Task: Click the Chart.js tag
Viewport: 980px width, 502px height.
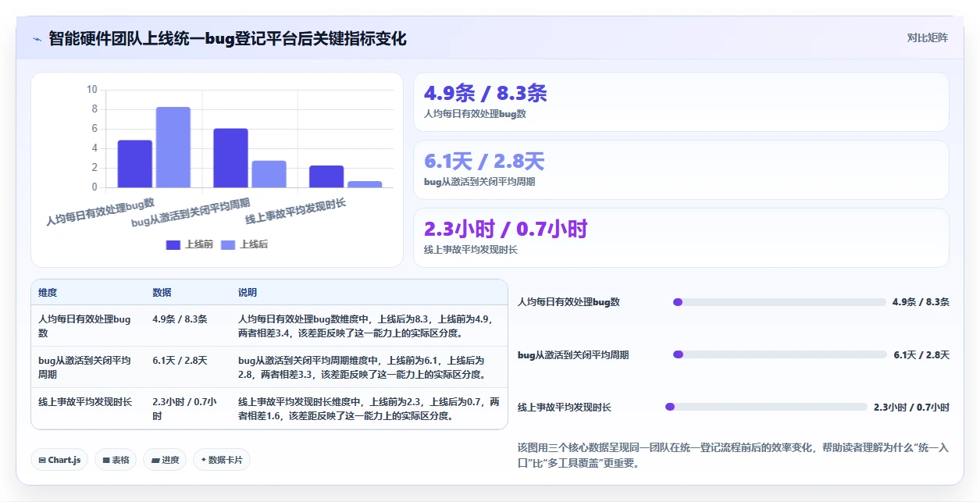Action: coord(59,460)
